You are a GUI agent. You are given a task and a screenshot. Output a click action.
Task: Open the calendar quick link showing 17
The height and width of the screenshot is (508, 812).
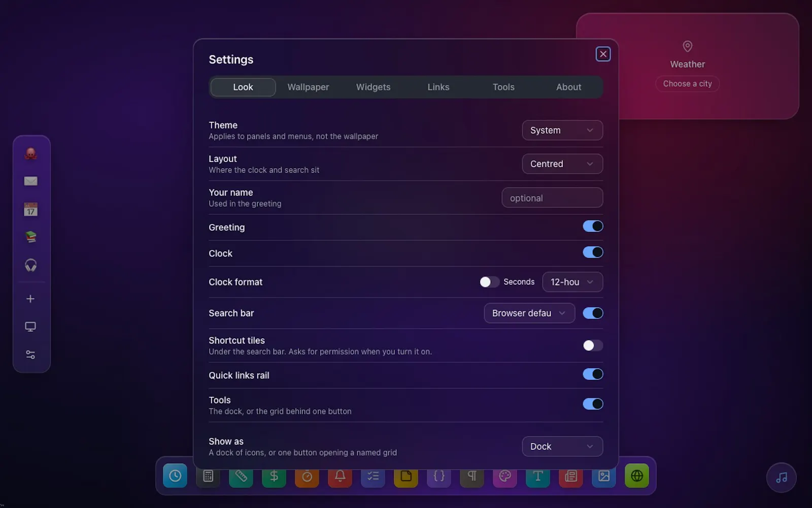(31, 209)
